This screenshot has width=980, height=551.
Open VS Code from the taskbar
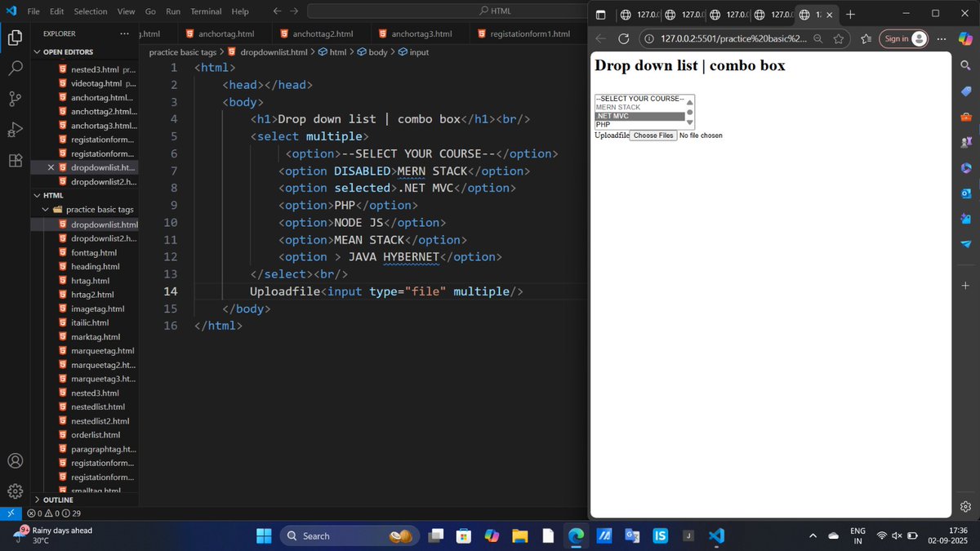point(716,535)
